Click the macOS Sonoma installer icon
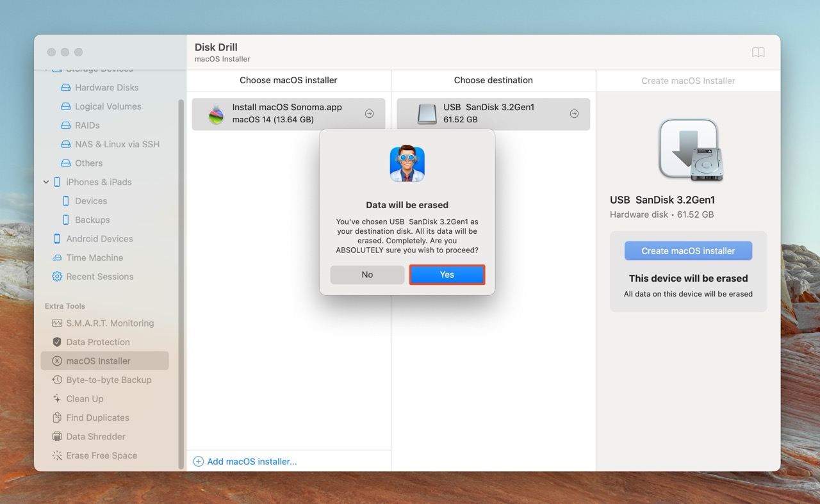Image resolution: width=820 pixels, height=504 pixels. [x=217, y=114]
